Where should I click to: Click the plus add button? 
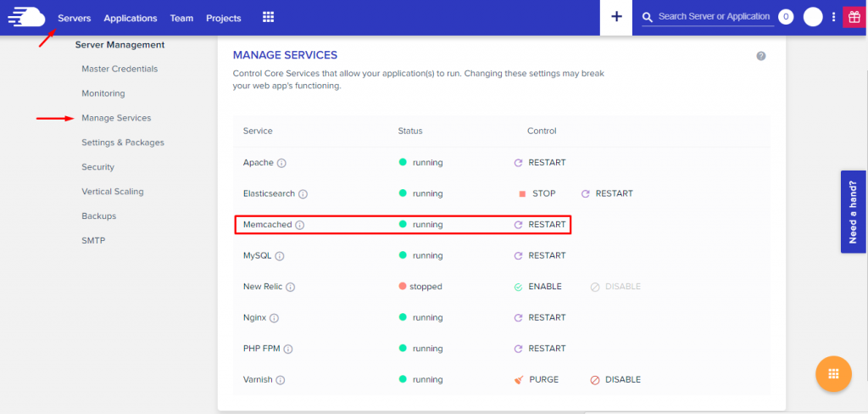(x=616, y=17)
